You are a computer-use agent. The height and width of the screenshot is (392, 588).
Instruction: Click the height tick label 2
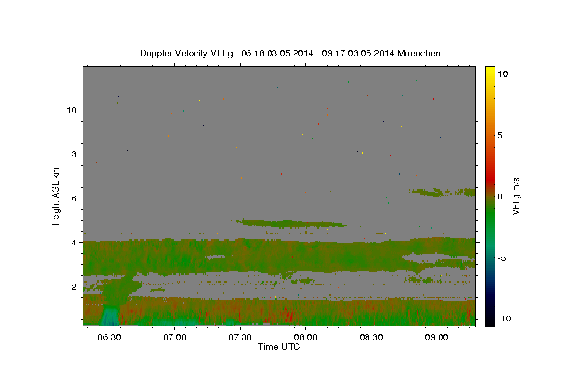coord(74,286)
